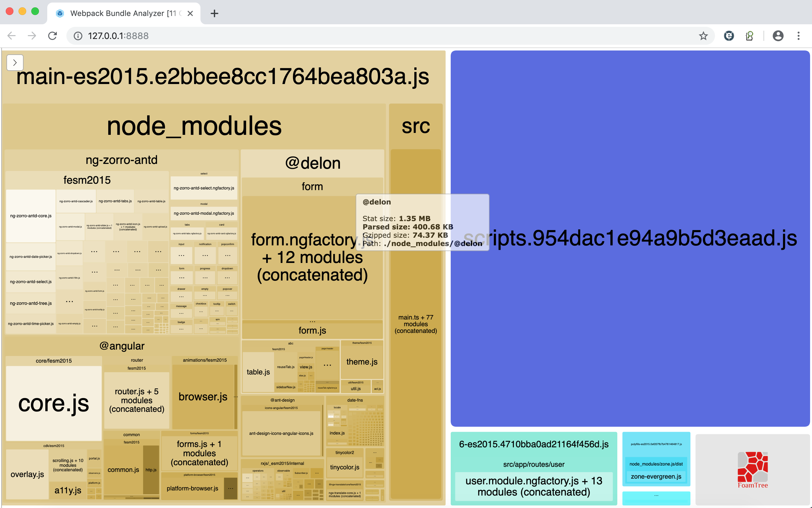The image size is (812, 508).
Task: Click the fesm2015 header under ng-zorro-antd
Action: [87, 180]
